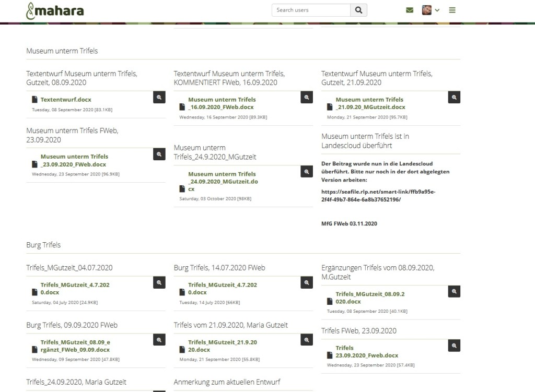Viewport: 535px width, 392px height.
Task: Open Trifels 23.09.2020_Fweb.docx file link
Action: (367, 352)
